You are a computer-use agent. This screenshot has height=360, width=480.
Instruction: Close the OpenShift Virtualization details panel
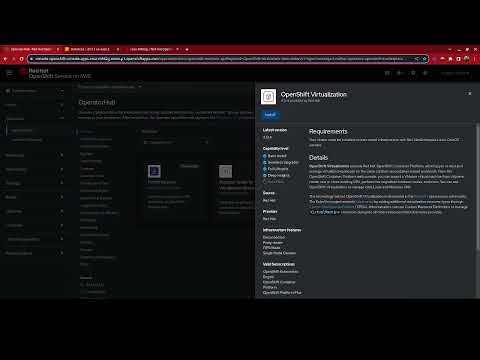tap(470, 94)
